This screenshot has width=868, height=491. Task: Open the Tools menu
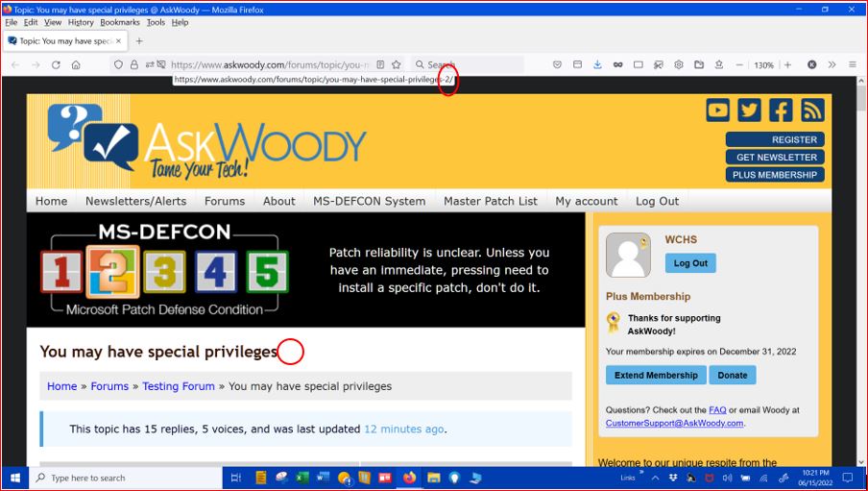156,23
